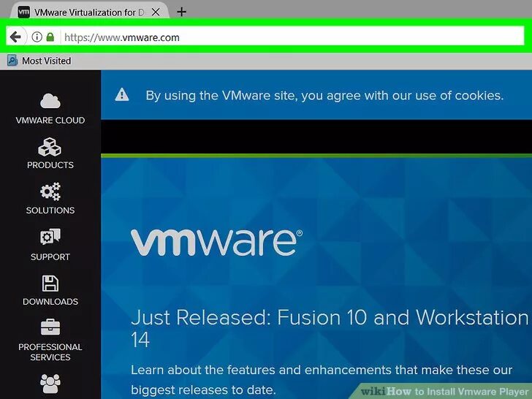This screenshot has width=532, height=399.
Task: Show site information via the info icon
Action: tap(37, 37)
